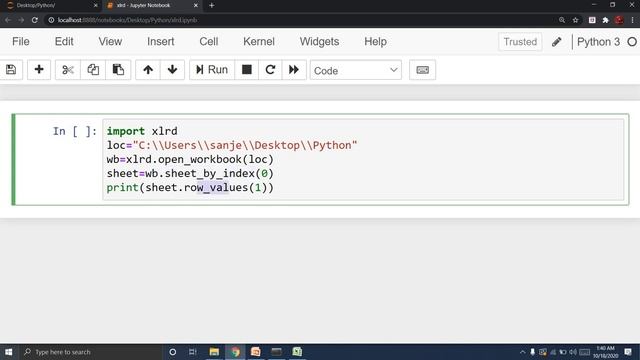Image resolution: width=640 pixels, height=360 pixels.
Task: Open the File menu
Action: pos(21,42)
